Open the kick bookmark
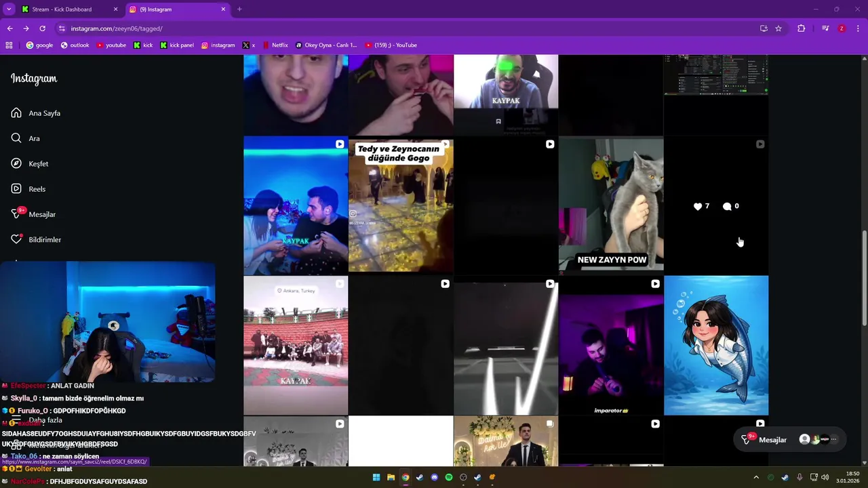The width and height of the screenshot is (868, 488). coord(143,45)
